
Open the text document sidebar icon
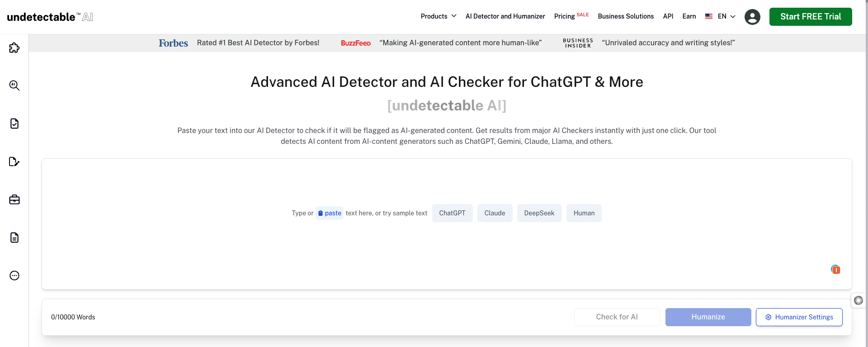[x=14, y=238]
